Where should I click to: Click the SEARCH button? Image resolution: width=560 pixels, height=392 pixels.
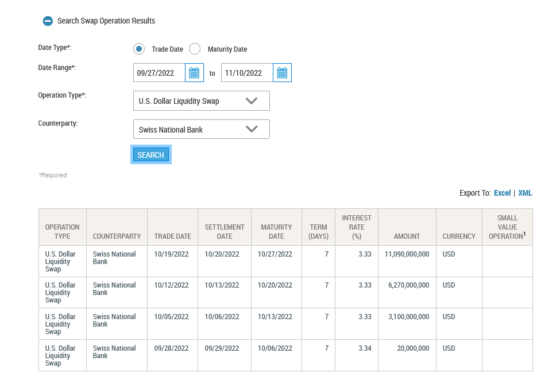click(150, 155)
